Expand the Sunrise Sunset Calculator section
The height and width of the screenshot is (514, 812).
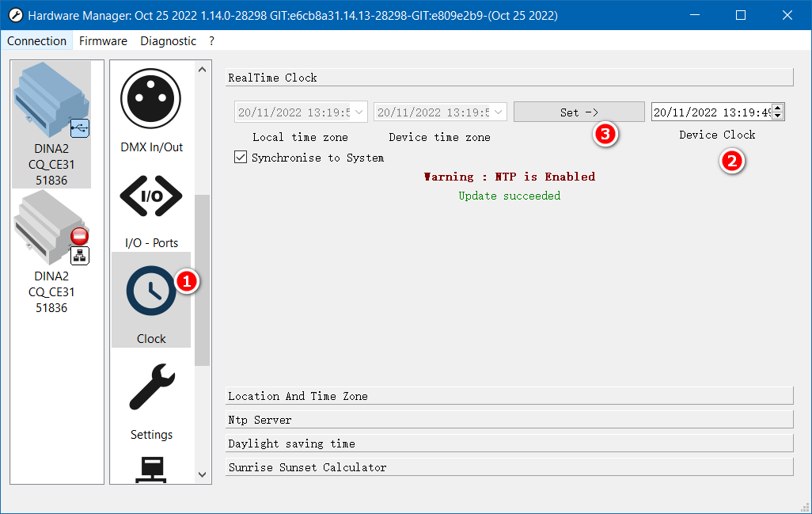click(x=509, y=467)
